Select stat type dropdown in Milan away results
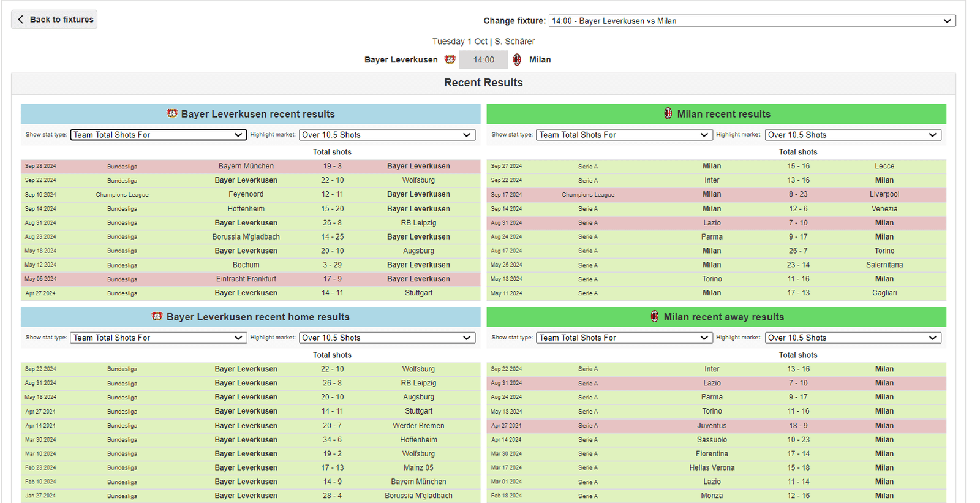Viewport: 980px width, 503px height. pyautogui.click(x=624, y=338)
